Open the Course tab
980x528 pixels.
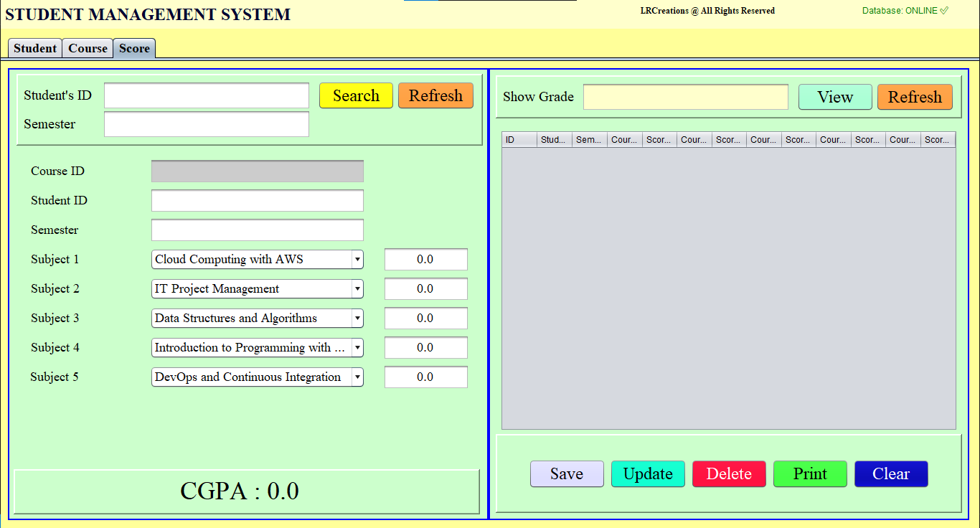tap(88, 48)
